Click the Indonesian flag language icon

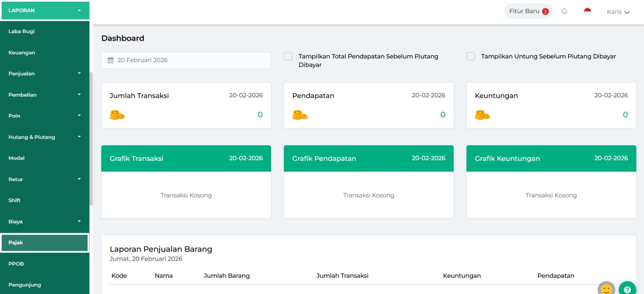point(587,12)
